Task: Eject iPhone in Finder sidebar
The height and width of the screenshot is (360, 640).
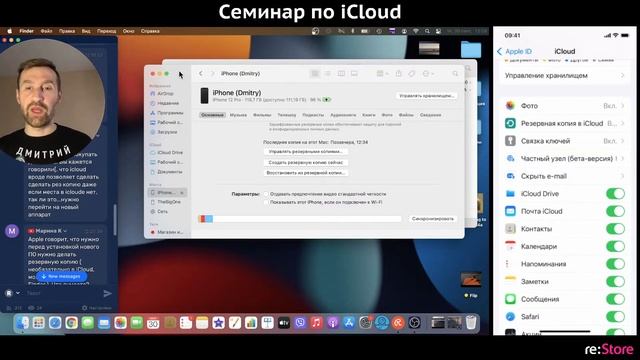Action: [182, 192]
